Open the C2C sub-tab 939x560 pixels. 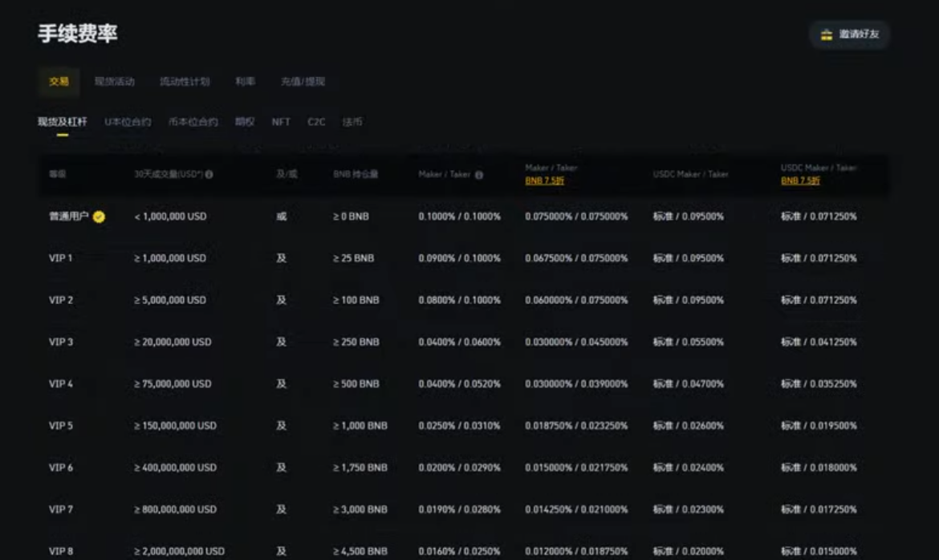[x=316, y=122]
